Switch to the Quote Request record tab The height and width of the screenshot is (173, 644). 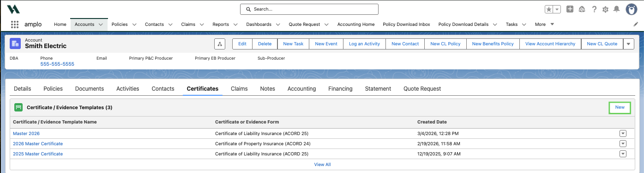[422, 89]
